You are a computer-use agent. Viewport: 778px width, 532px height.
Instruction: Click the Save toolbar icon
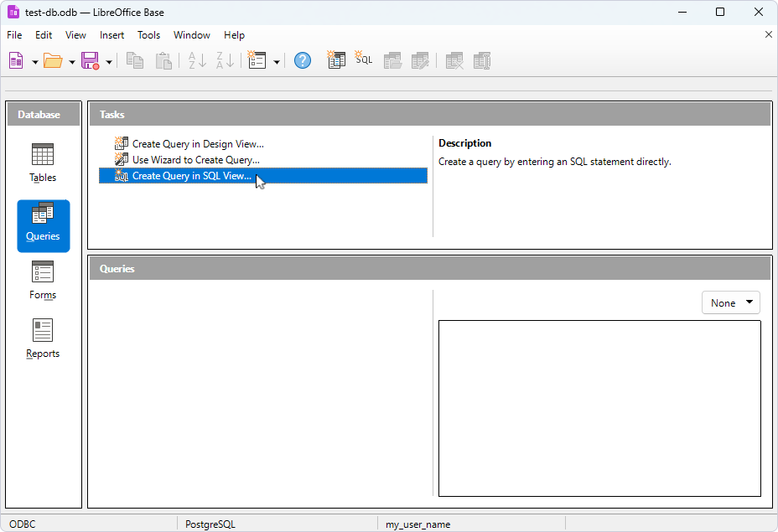coord(90,59)
